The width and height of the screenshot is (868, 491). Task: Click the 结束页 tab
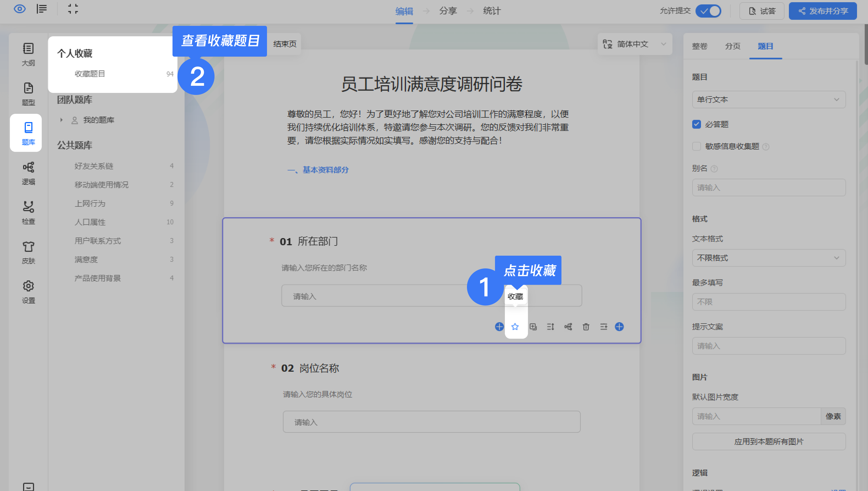285,44
